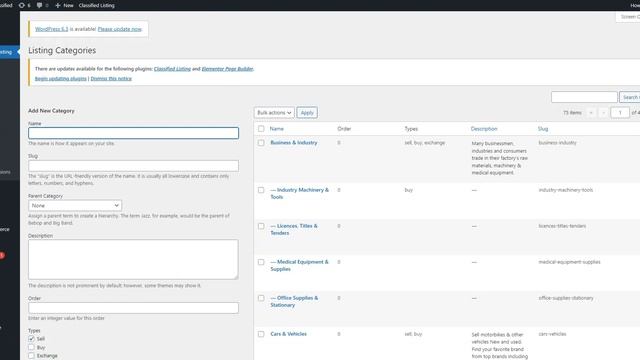Screen dimensions: 640x360
Task: Click the 'business-industry' slug text
Action: (x=558, y=143)
